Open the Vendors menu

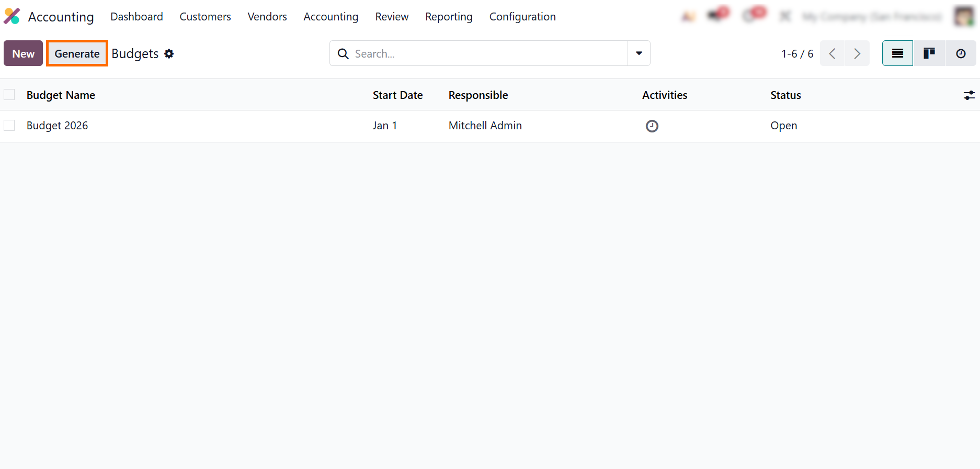point(267,17)
